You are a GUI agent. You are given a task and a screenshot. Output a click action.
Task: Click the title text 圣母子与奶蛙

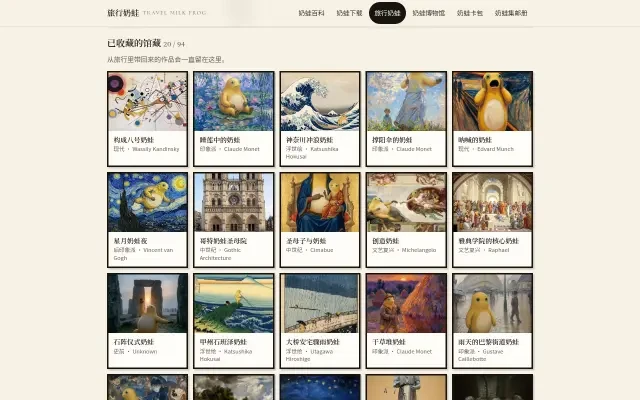(306, 241)
